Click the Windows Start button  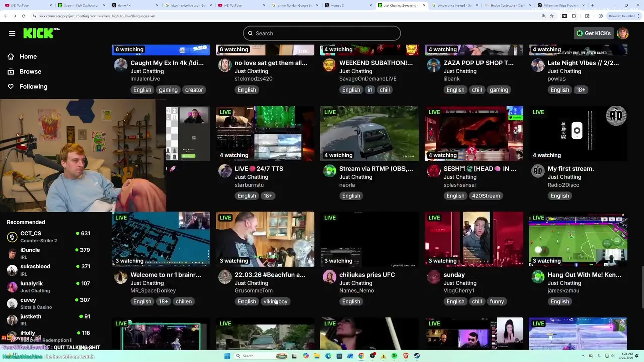pyautogui.click(x=227, y=356)
